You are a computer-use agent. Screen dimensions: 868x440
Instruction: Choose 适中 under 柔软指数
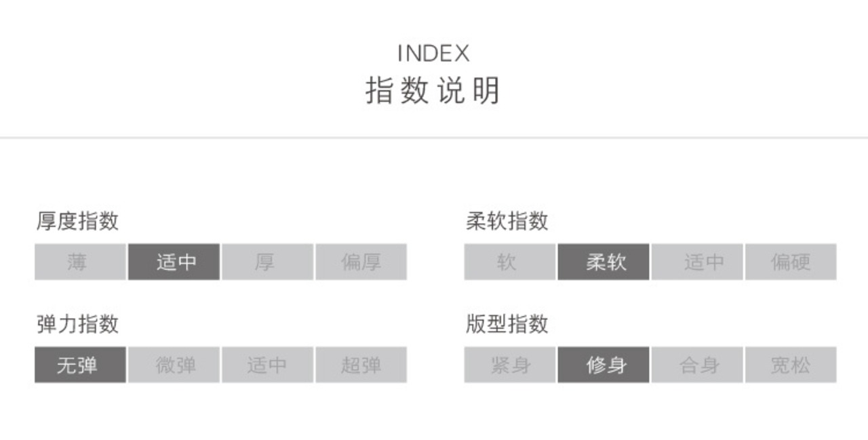[x=697, y=262]
